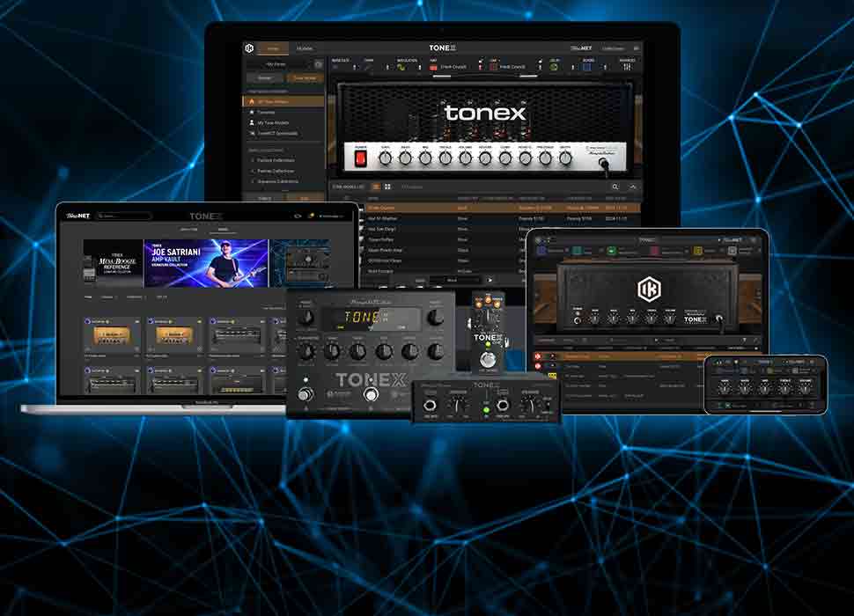The width and height of the screenshot is (854, 616).
Task: Switch to grid view in monitor's tone model list
Action: (387, 187)
